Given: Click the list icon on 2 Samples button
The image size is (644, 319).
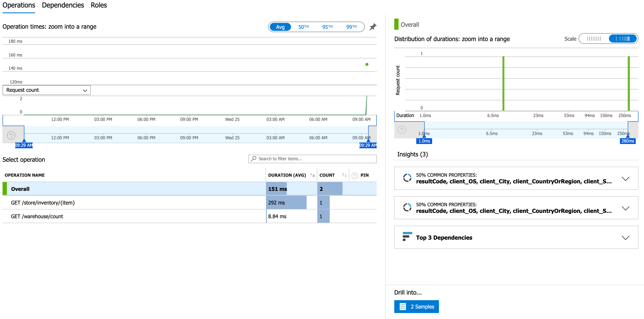Looking at the screenshot, I should click(x=402, y=307).
